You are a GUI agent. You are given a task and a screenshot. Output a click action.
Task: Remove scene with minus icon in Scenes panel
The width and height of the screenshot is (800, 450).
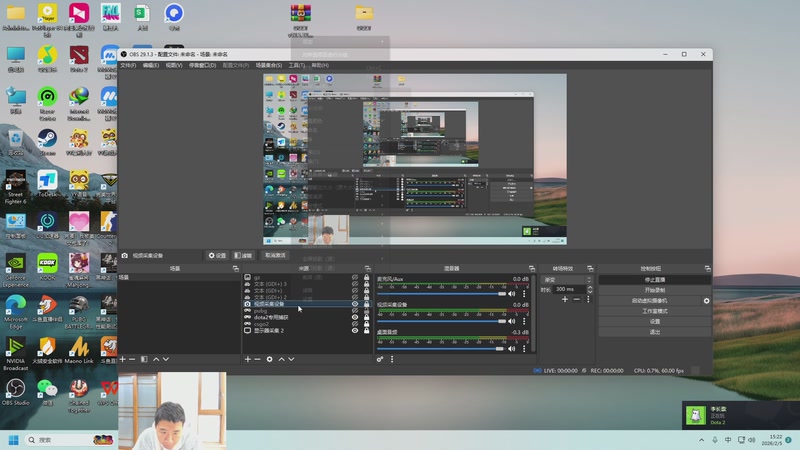point(132,359)
